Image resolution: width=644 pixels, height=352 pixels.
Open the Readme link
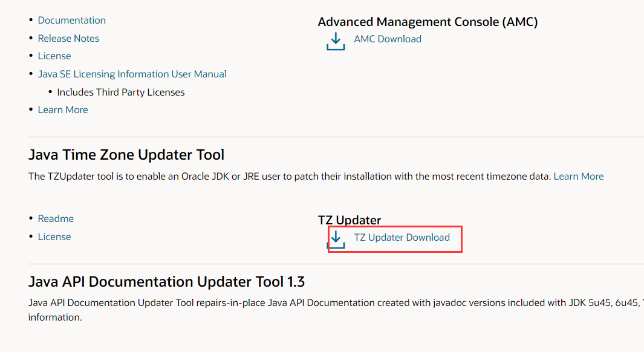56,219
